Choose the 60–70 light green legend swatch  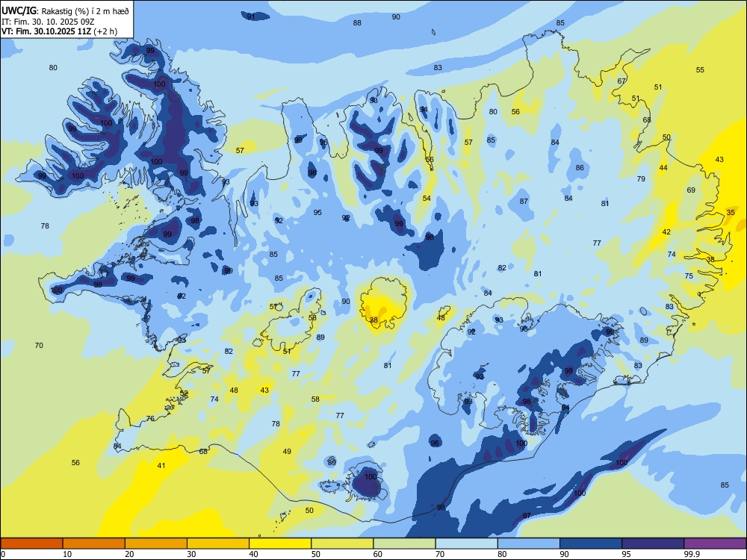pyautogui.click(x=404, y=544)
